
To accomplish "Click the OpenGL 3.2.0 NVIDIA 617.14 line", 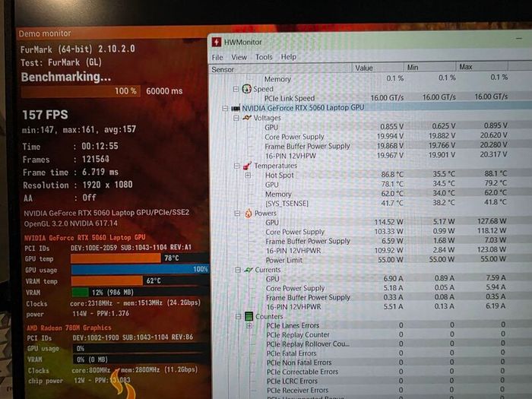I will tap(71, 223).
